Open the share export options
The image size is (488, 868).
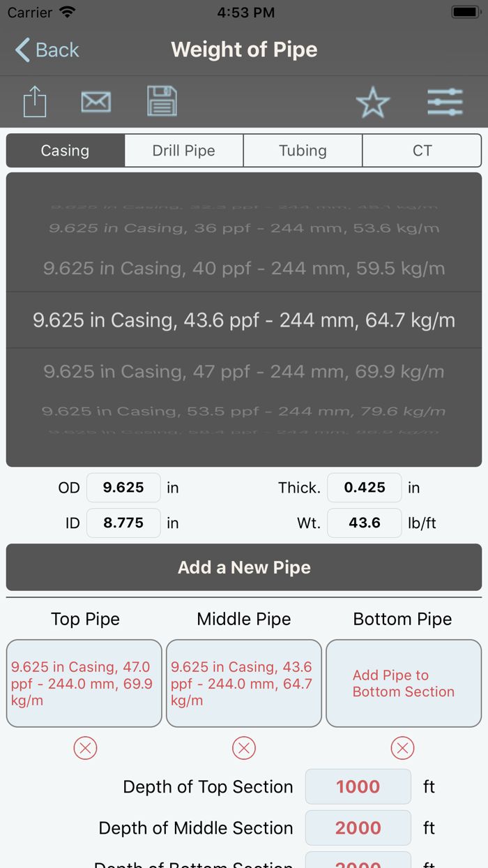click(x=34, y=101)
